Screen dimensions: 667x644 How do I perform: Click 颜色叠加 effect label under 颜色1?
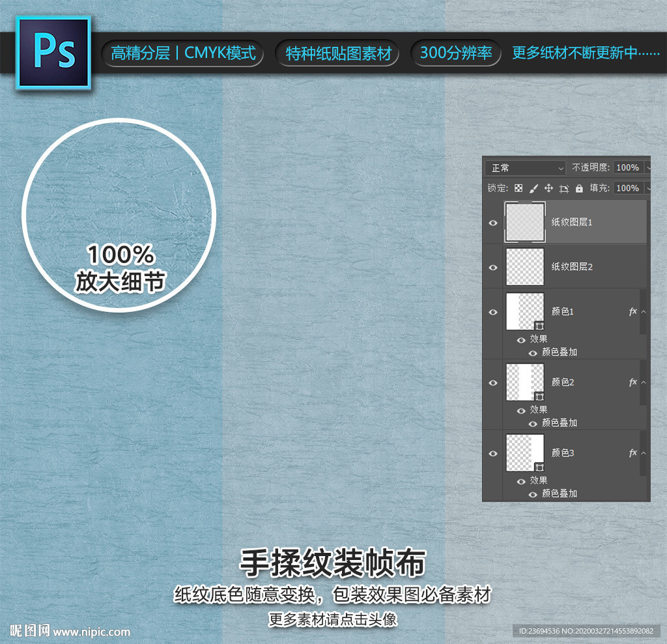(560, 352)
